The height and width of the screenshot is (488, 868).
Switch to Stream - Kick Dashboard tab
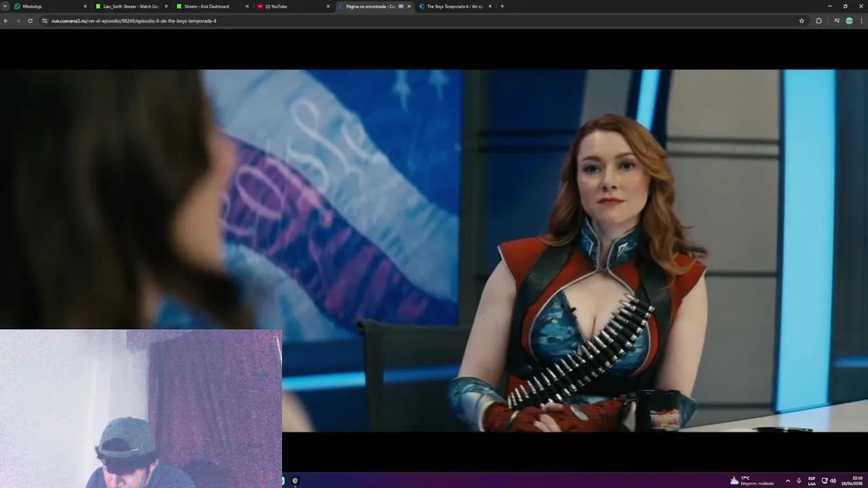212,6
